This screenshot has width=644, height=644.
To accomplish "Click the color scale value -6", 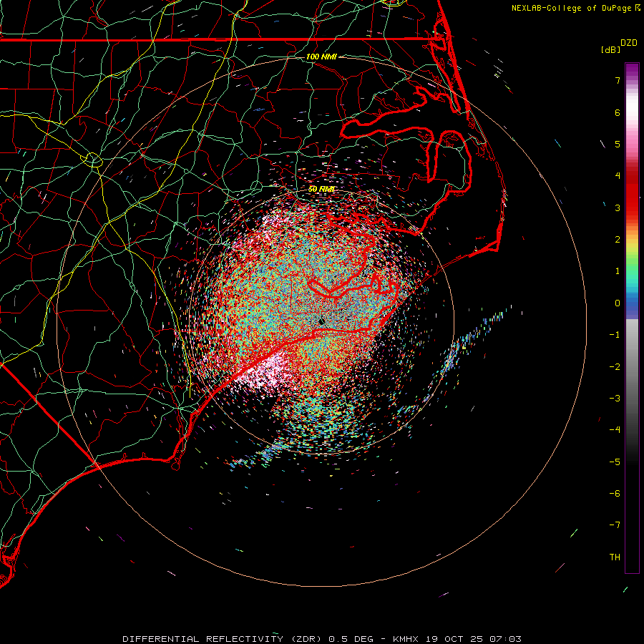I will tap(615, 494).
